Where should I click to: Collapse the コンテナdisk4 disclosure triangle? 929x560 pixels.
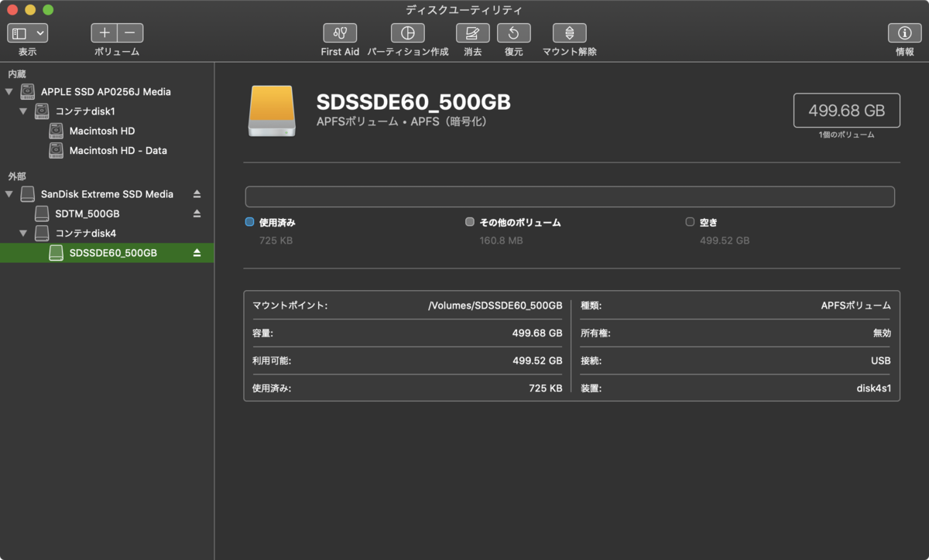[x=23, y=233]
